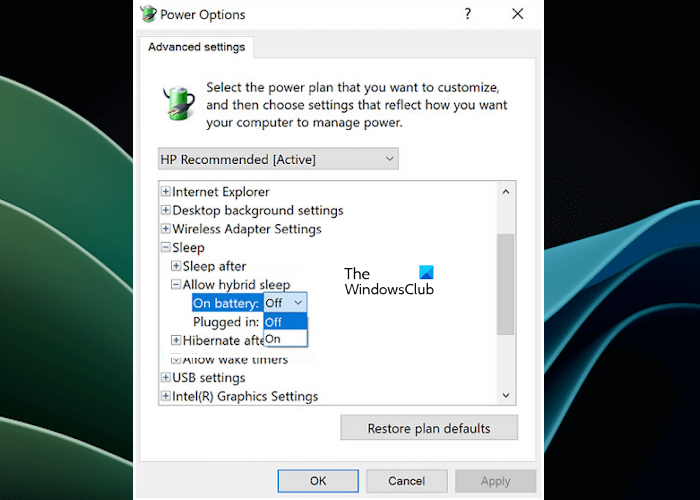Close the Power Options dialog
This screenshot has width=700, height=500.
click(x=517, y=14)
